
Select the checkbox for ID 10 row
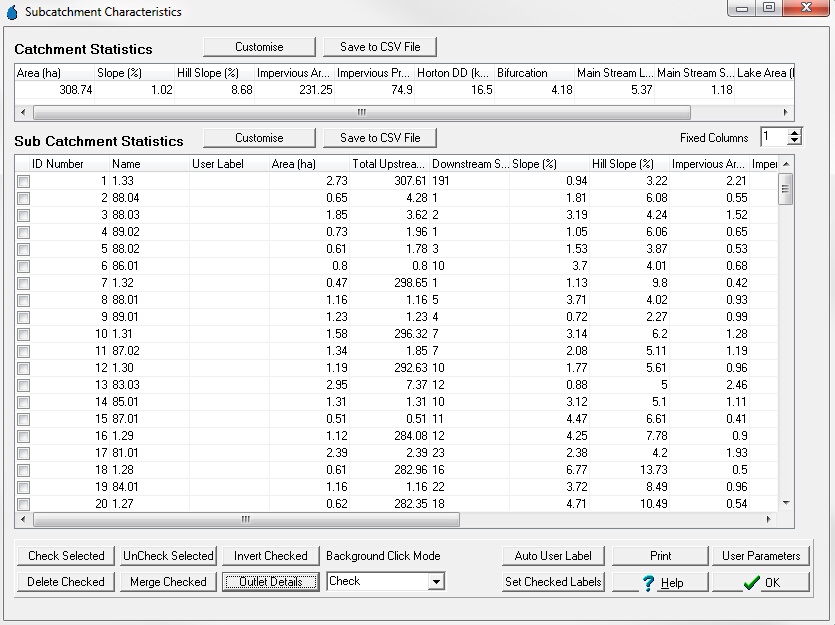coord(23,334)
